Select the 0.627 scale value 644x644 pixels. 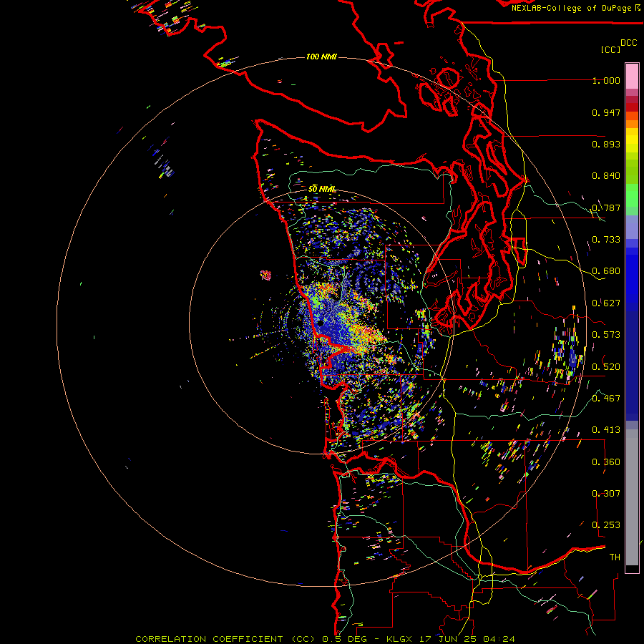pyautogui.click(x=606, y=303)
